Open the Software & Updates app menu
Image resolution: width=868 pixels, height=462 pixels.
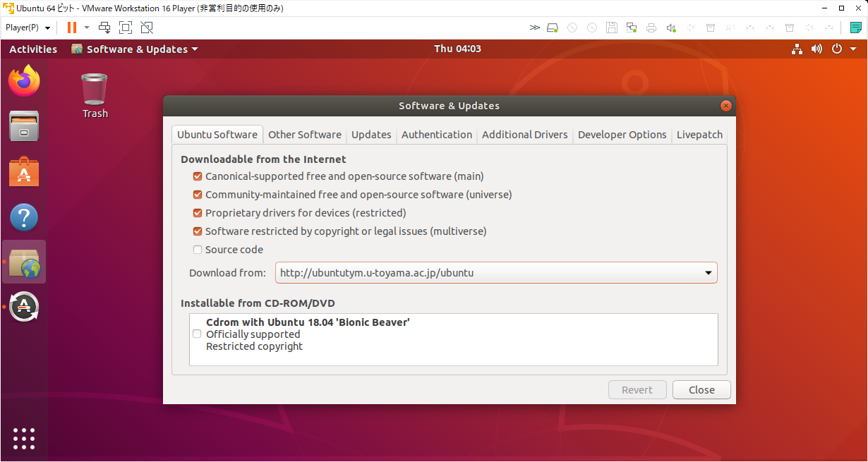pyautogui.click(x=135, y=49)
